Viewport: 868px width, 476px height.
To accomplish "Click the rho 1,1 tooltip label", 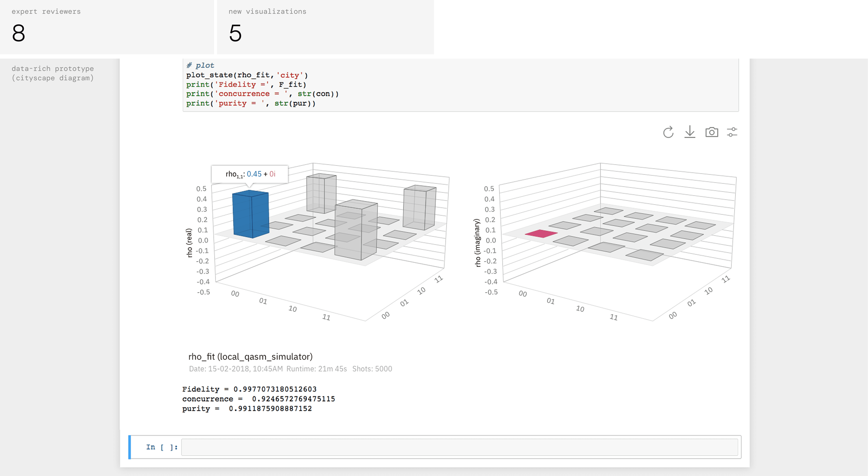I will click(250, 174).
